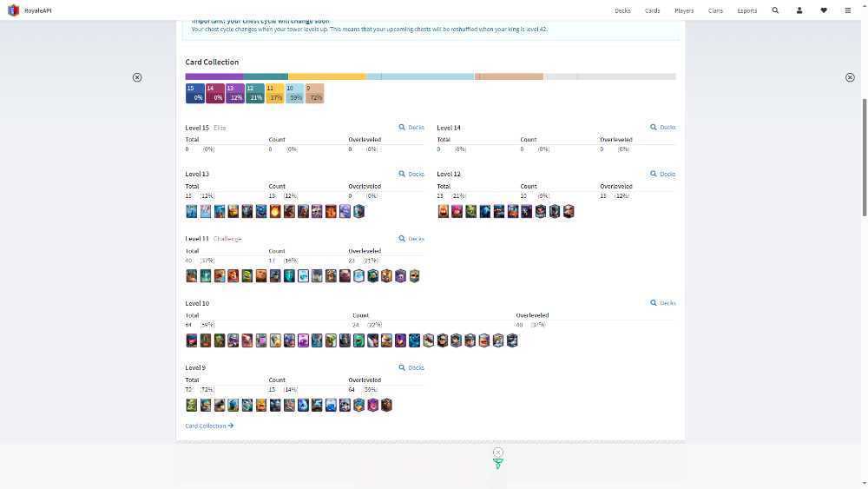
Task: Select the last card in Level 11 row
Action: [414, 276]
